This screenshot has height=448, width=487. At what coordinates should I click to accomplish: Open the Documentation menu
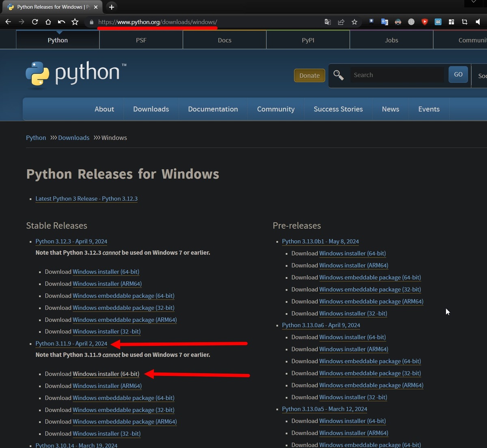[213, 109]
